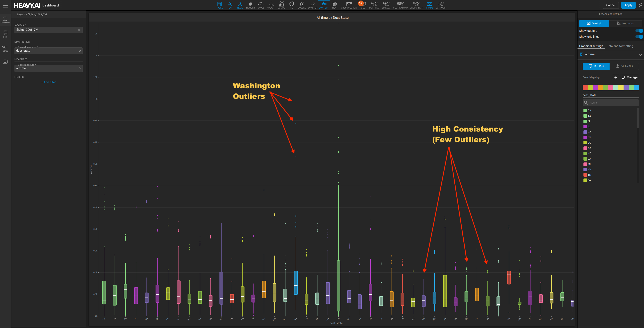Open the SQL Editor from the sidebar

coord(5,49)
